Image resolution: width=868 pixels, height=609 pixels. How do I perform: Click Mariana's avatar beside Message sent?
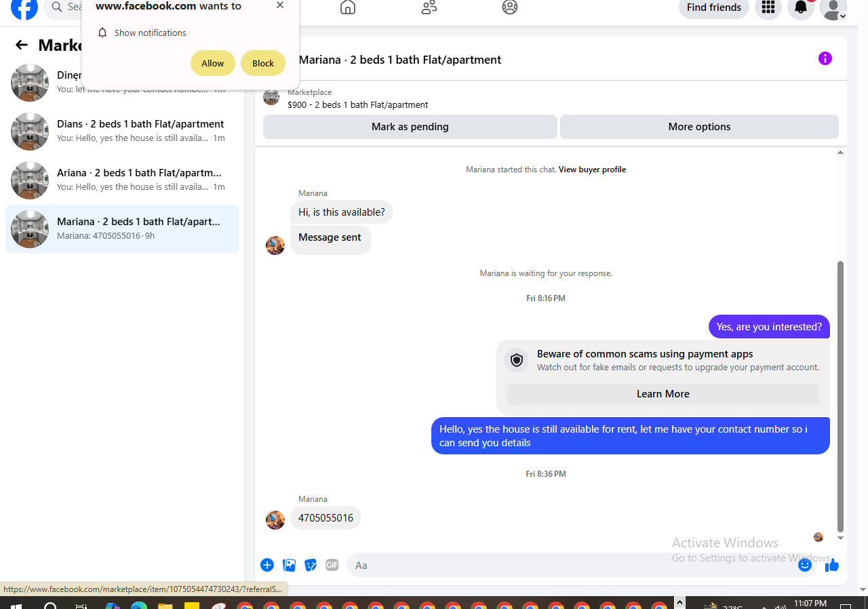(x=275, y=245)
